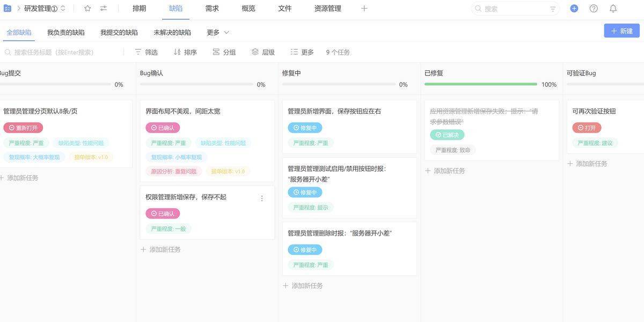
Task: Select the 全部缺陷 view
Action: (x=19, y=32)
